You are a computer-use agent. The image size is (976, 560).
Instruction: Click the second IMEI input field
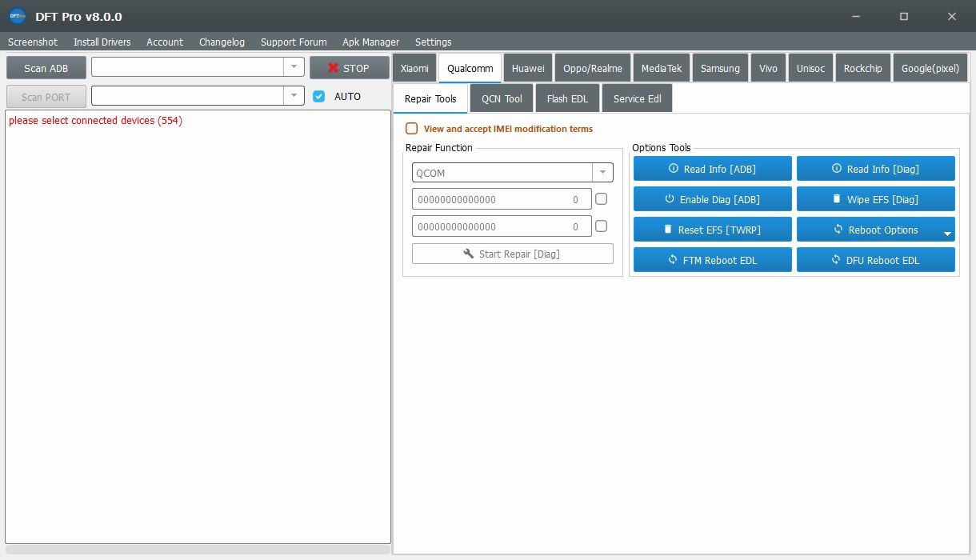[x=502, y=226]
